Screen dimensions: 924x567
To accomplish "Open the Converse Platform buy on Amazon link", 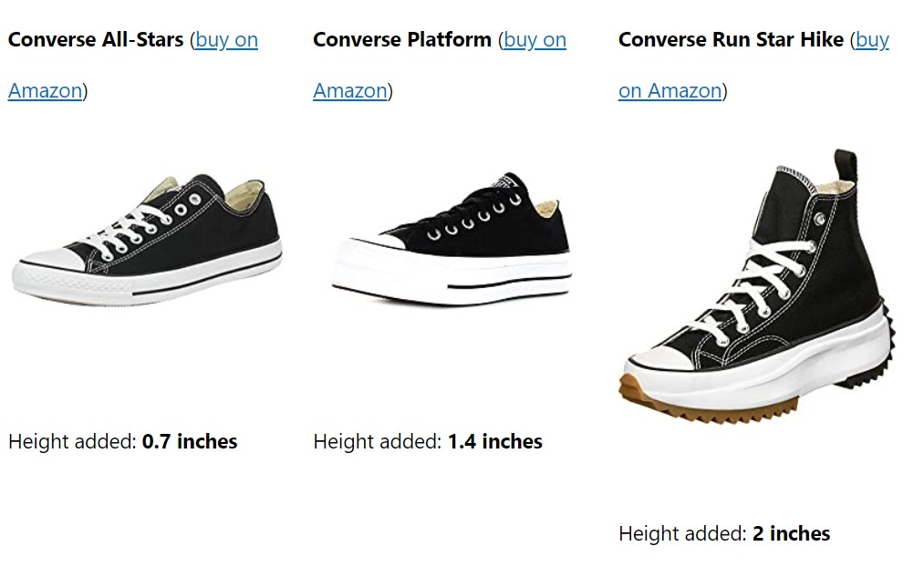I will click(x=535, y=40).
